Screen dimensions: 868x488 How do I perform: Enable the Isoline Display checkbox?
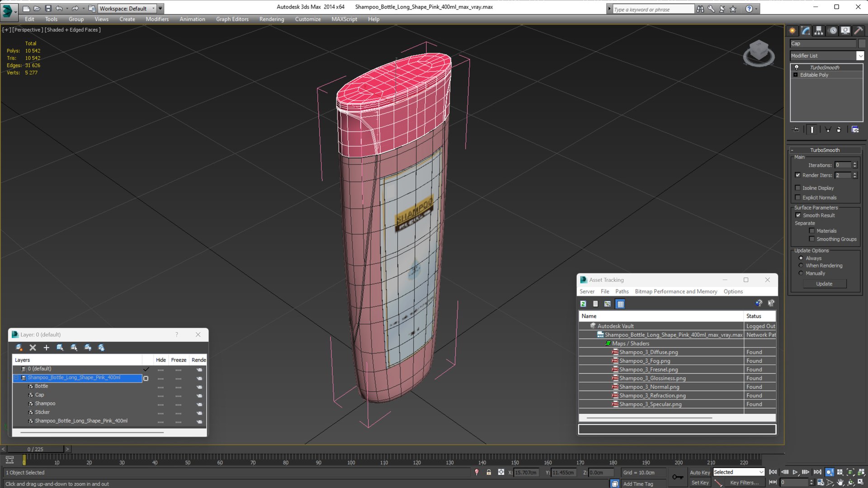(x=798, y=188)
